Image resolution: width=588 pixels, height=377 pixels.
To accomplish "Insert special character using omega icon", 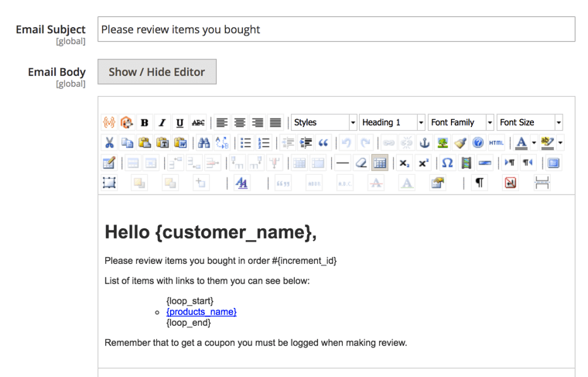I will point(447,163).
